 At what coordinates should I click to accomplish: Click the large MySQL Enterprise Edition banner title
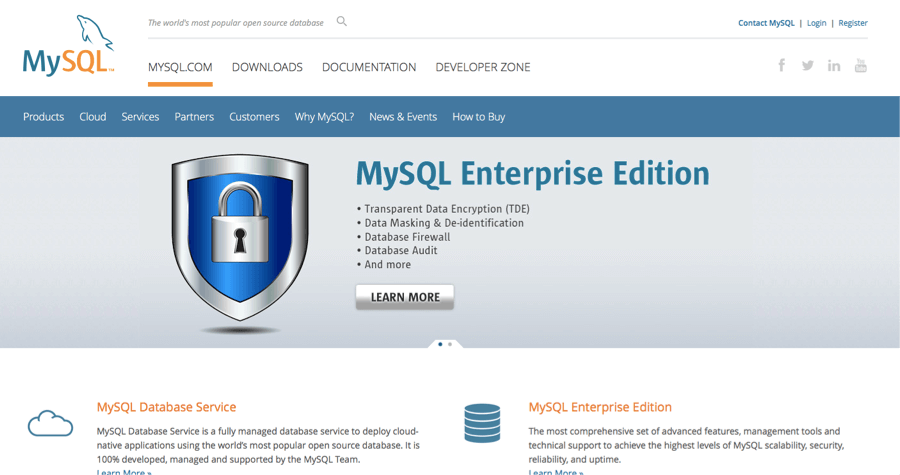pos(533,174)
